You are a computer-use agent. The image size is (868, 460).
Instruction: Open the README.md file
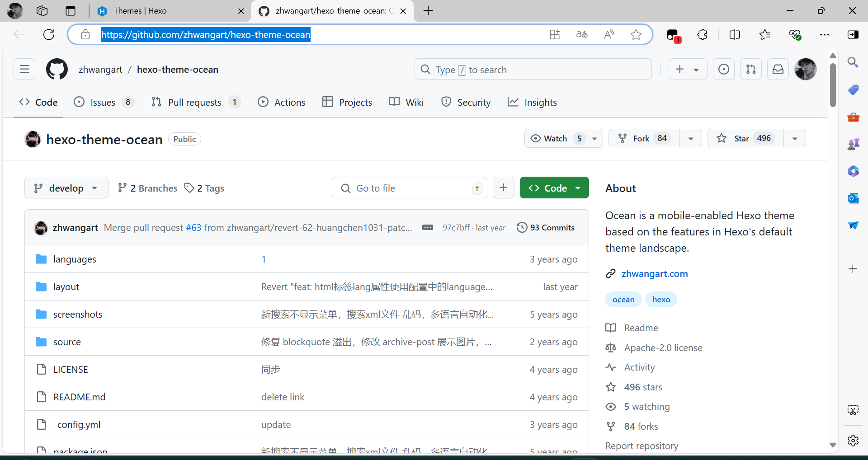pos(79,397)
